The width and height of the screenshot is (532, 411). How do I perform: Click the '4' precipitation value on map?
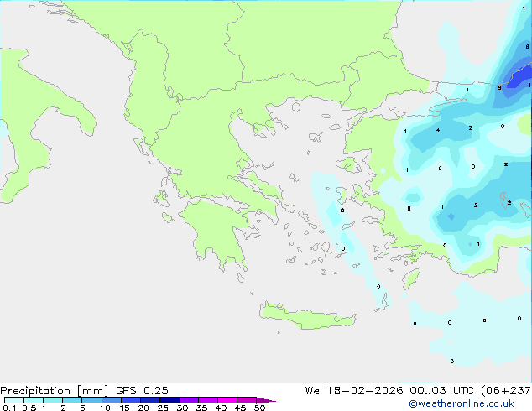point(438,130)
